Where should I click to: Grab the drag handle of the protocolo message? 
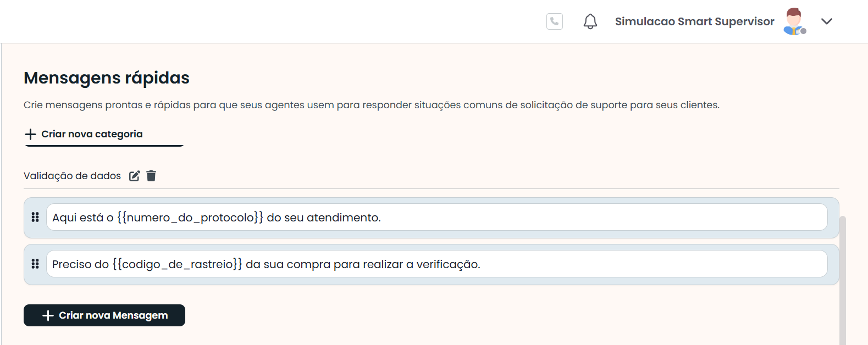(x=35, y=218)
